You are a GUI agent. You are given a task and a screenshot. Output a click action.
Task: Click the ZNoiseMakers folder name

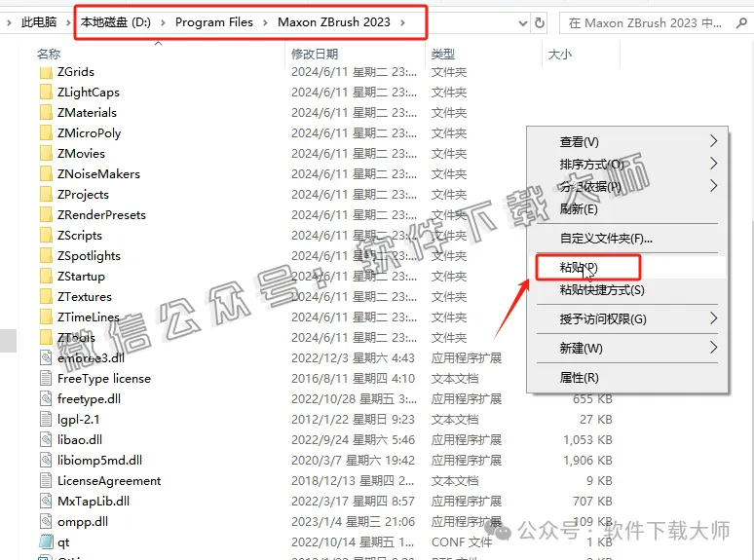(x=98, y=174)
